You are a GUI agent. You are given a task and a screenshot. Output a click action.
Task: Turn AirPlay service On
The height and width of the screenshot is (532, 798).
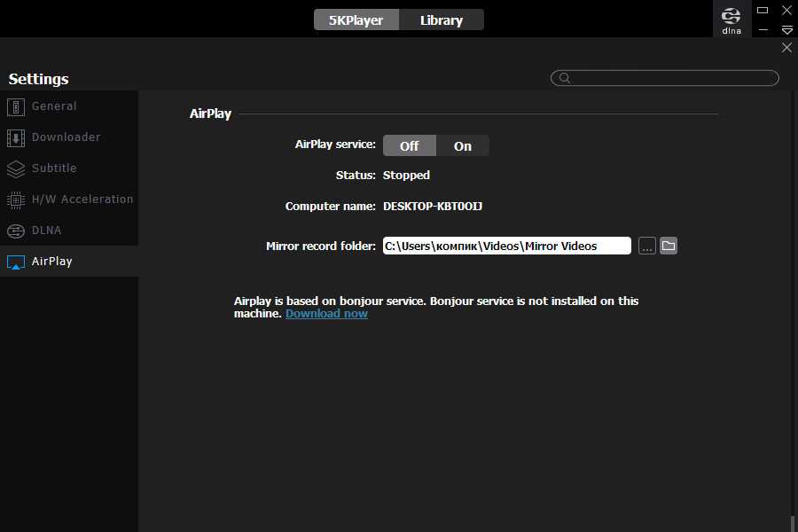pos(463,146)
